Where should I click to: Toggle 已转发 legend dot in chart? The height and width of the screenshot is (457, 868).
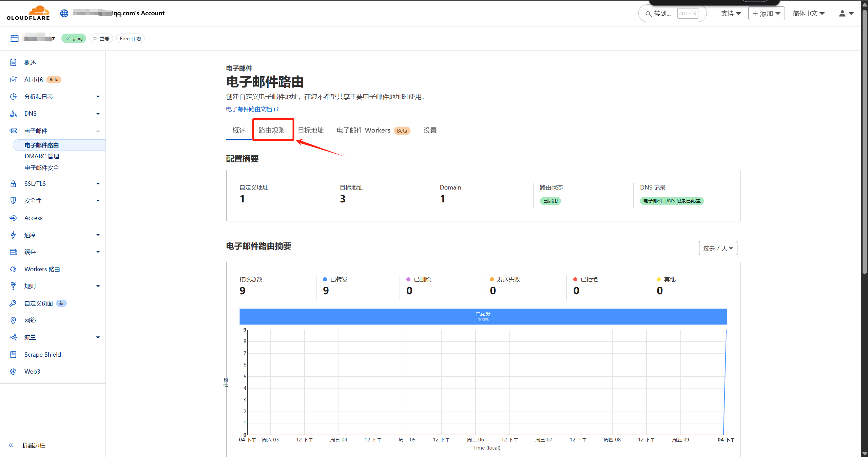[325, 279]
